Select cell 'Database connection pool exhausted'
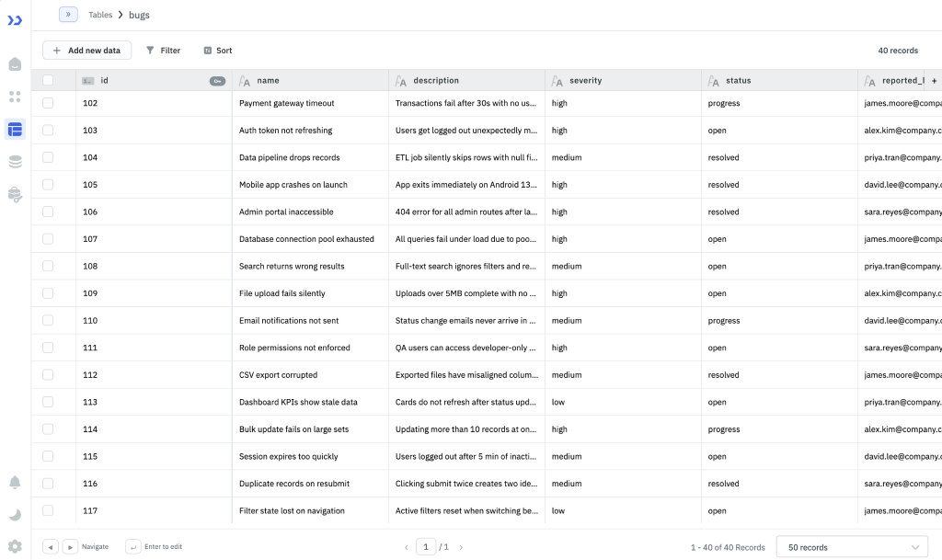Viewport: 942px width, 560px height. 310,239
